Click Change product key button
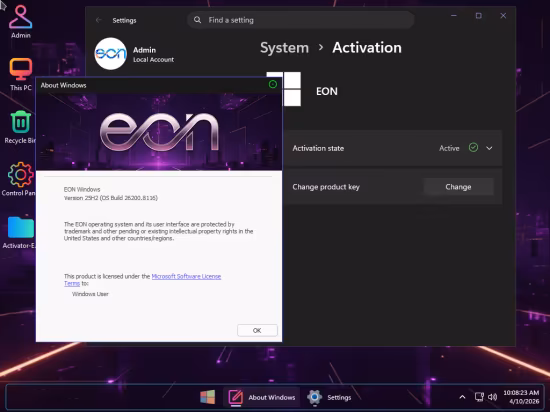550x412 pixels. click(458, 187)
